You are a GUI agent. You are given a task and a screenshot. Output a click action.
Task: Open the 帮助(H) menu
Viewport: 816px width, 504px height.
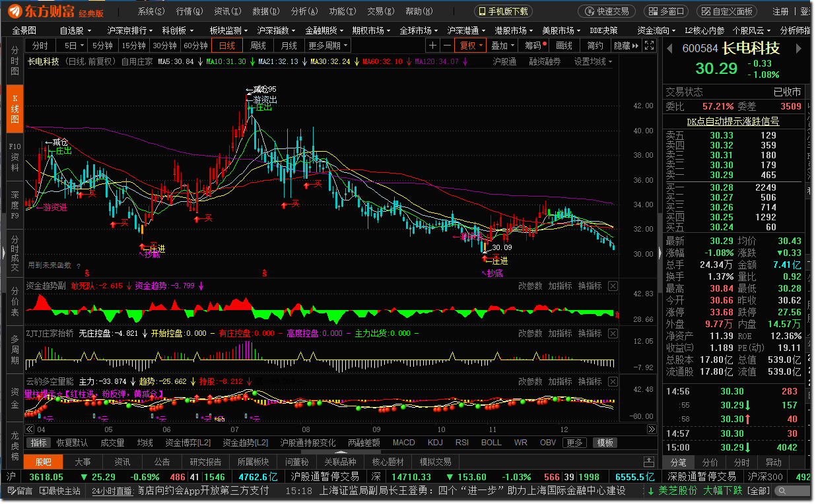click(x=419, y=11)
